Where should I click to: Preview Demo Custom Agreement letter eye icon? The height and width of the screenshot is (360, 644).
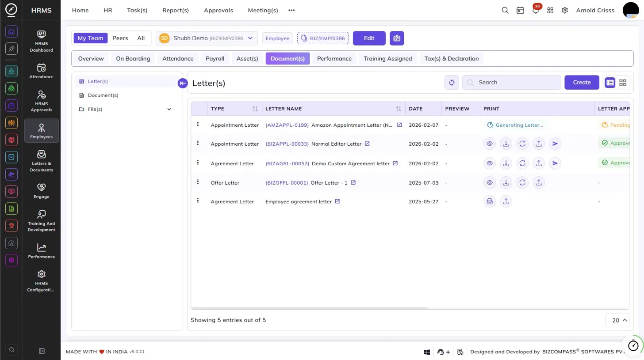tap(489, 163)
